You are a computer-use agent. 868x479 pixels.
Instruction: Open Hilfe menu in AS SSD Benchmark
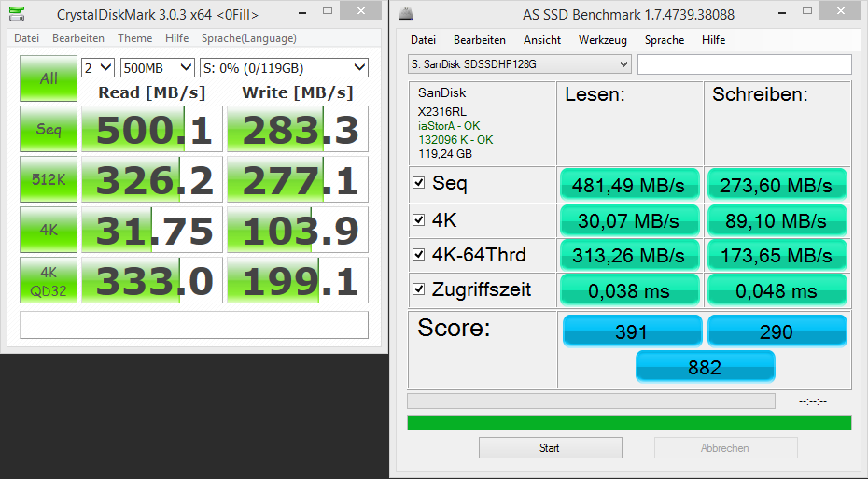[713, 40]
